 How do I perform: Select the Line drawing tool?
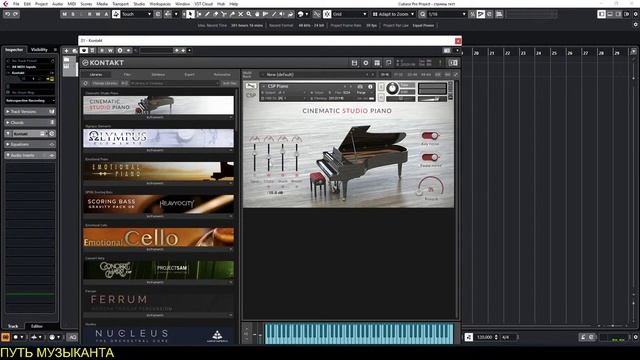[274, 14]
